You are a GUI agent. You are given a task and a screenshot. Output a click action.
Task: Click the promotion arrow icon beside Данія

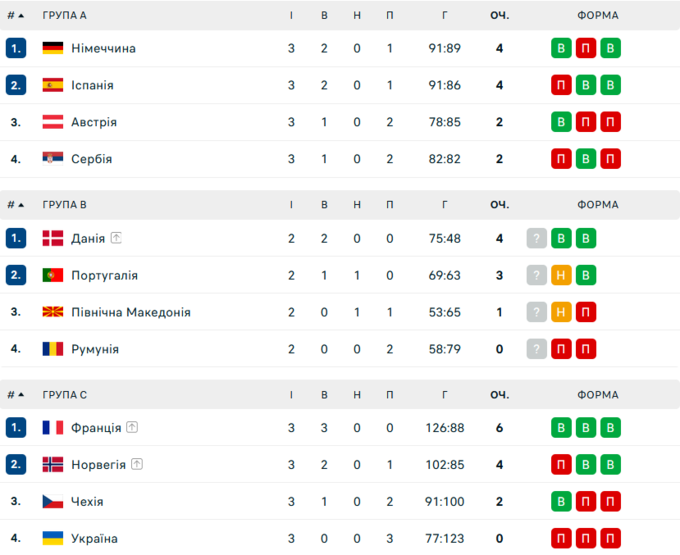(x=116, y=238)
